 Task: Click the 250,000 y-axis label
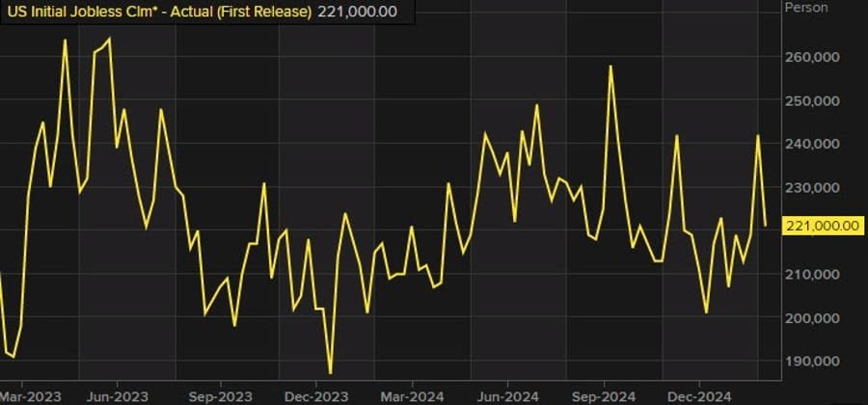tap(812, 101)
